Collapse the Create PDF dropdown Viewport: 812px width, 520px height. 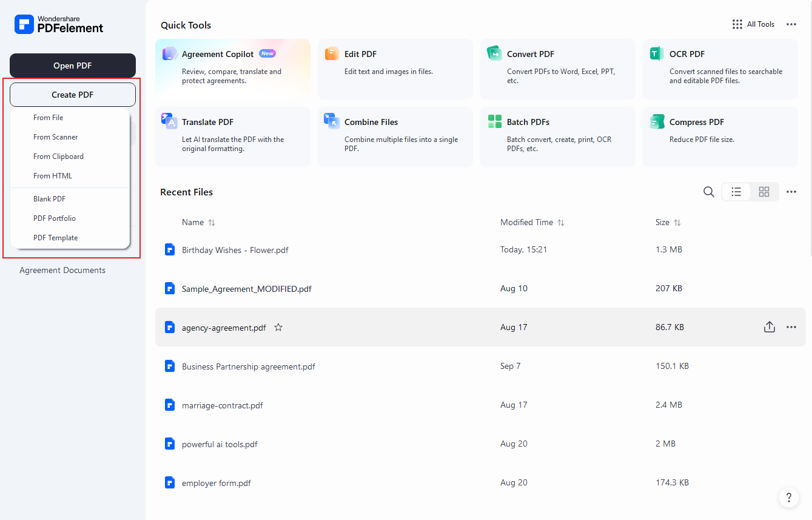[x=73, y=95]
